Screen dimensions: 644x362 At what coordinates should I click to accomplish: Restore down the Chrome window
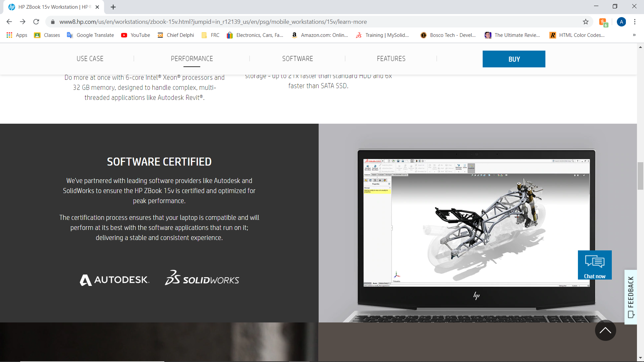pyautogui.click(x=615, y=6)
